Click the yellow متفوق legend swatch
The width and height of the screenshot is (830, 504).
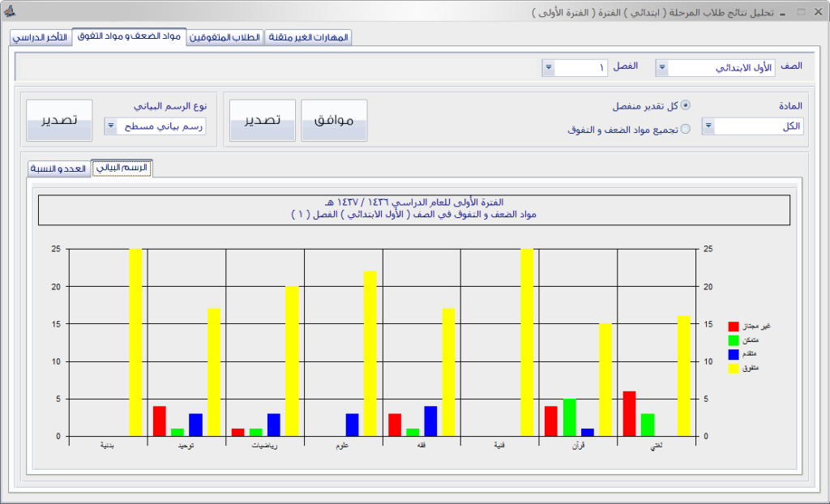[x=733, y=368]
